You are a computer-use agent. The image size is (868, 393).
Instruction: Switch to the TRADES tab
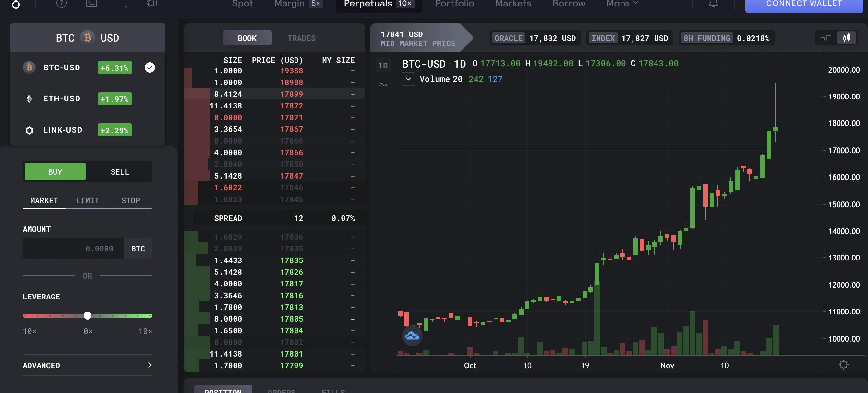tap(301, 38)
